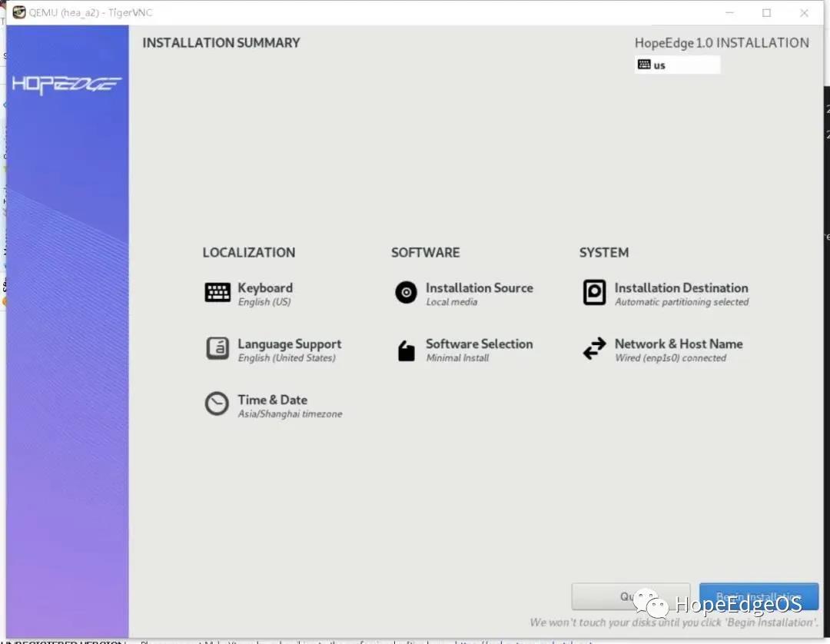
Task: Click the Quit button
Action: pyautogui.click(x=630, y=596)
